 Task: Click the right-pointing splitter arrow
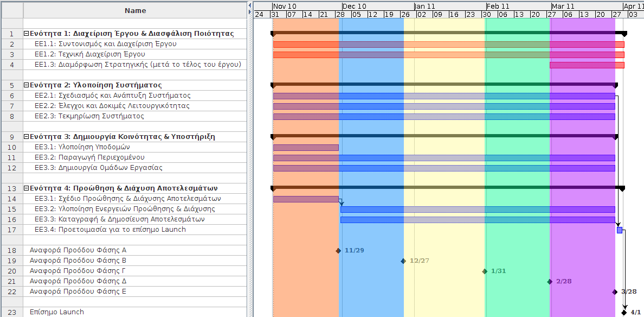click(250, 12)
